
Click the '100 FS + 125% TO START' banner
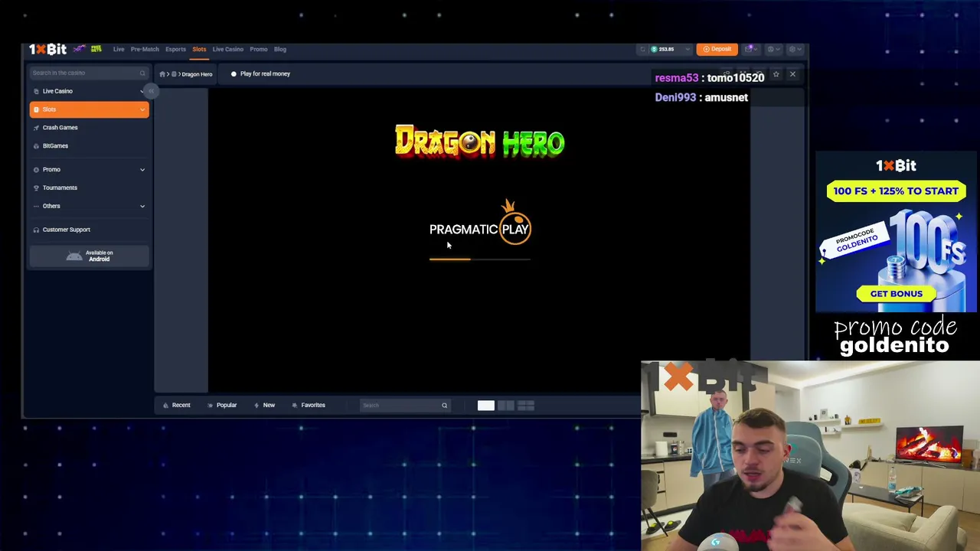pyautogui.click(x=896, y=191)
